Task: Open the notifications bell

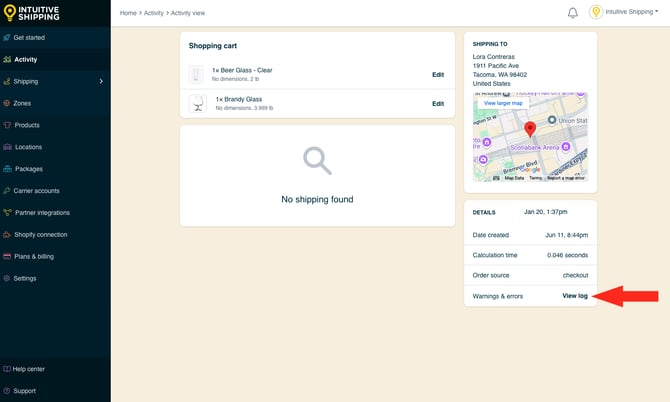Action: pyautogui.click(x=573, y=13)
